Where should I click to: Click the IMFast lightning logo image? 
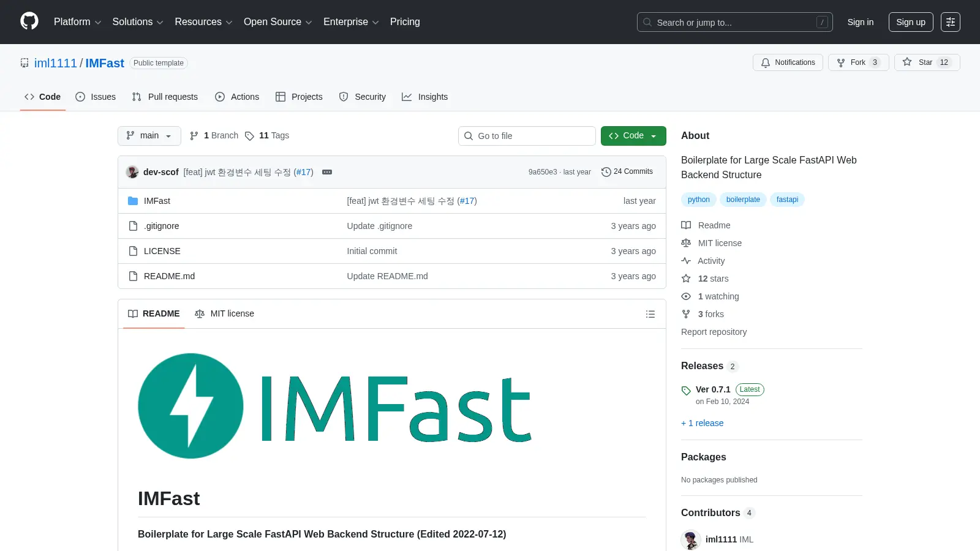334,406
